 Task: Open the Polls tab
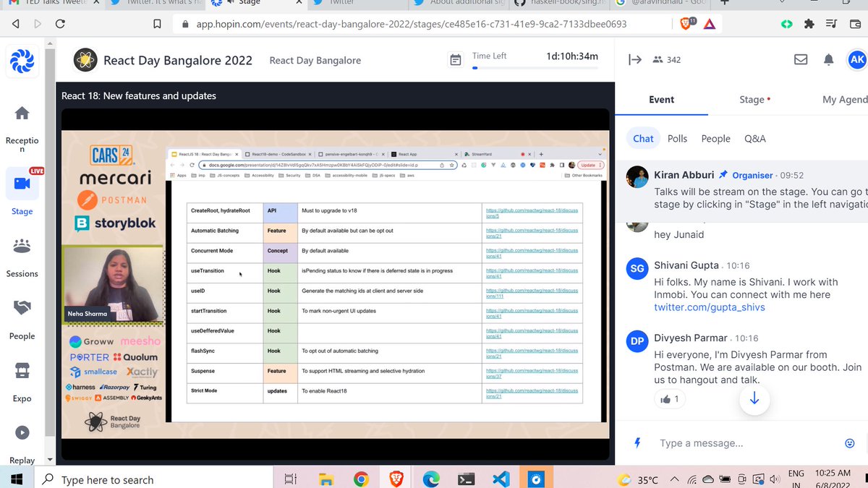[x=678, y=138]
